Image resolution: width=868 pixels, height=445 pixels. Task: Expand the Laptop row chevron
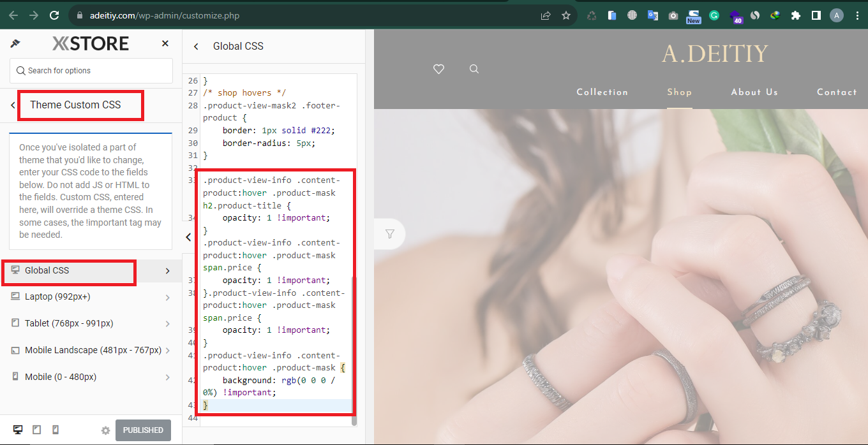pyautogui.click(x=168, y=298)
